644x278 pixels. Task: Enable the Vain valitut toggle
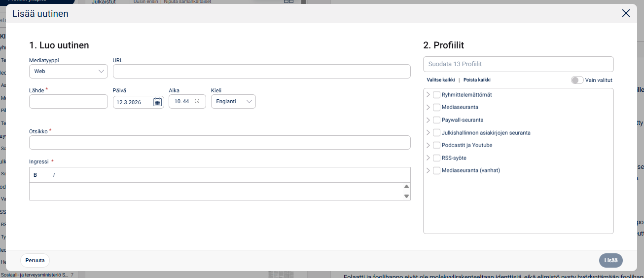[577, 80]
